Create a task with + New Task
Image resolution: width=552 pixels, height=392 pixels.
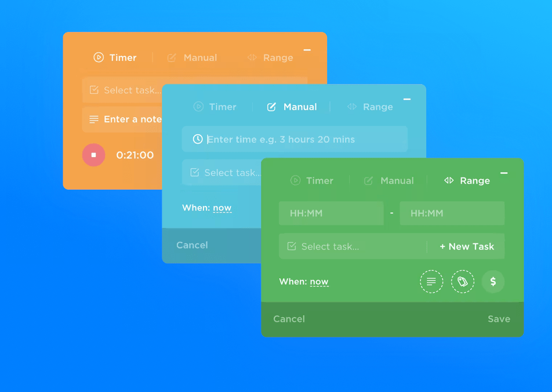pos(467,246)
